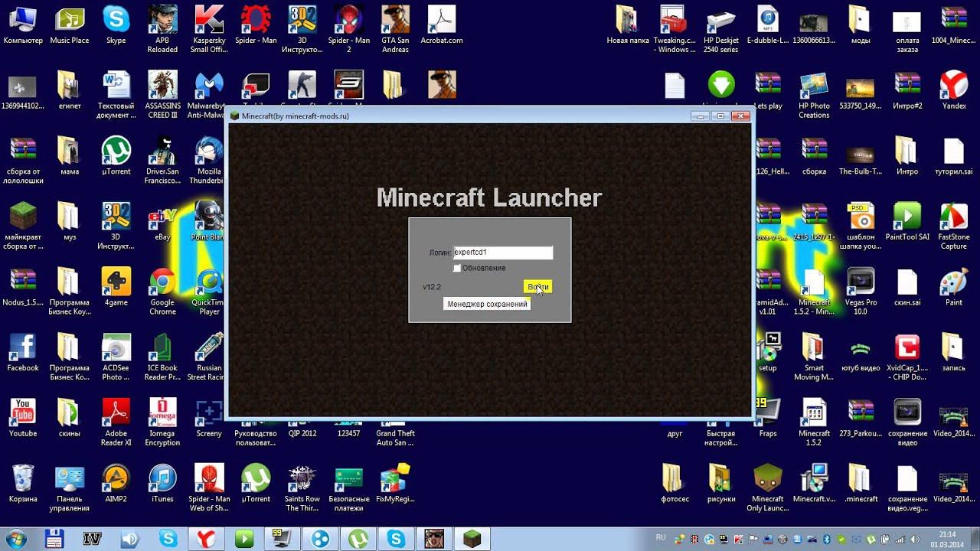Click the GTA IV taskbar icon
Viewport: 980px width, 551px height.
coord(93,538)
